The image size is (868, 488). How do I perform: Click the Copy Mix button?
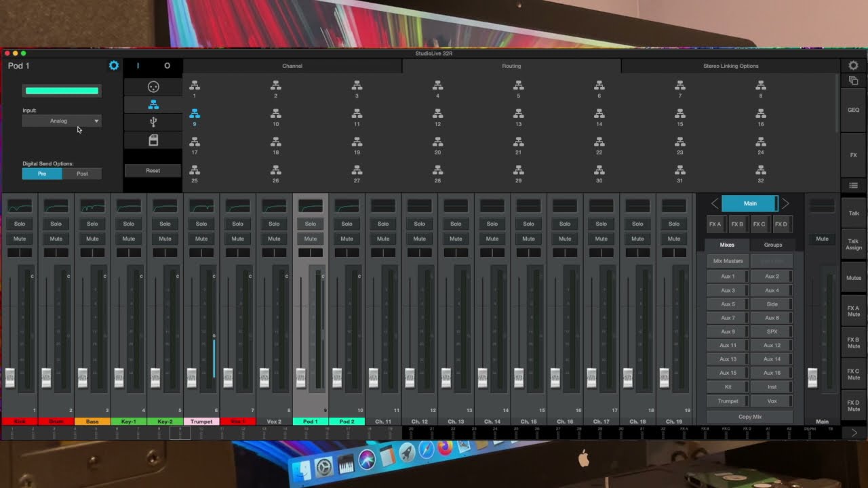[x=750, y=417]
